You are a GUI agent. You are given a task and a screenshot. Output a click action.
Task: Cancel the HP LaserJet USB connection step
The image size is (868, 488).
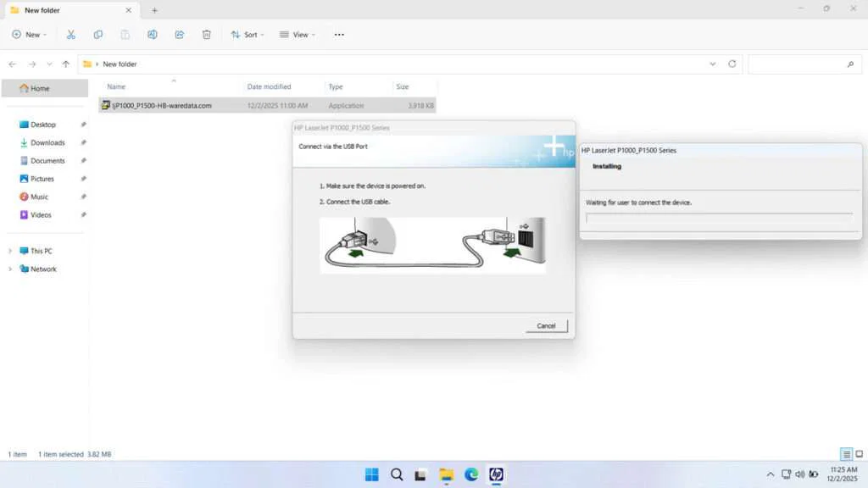point(546,325)
